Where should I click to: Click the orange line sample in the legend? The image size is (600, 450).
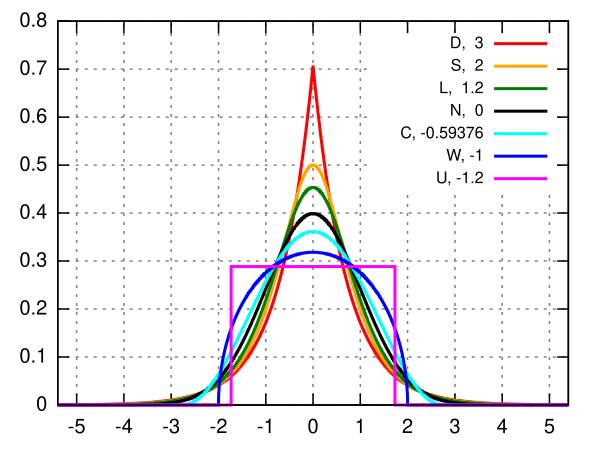(x=520, y=66)
